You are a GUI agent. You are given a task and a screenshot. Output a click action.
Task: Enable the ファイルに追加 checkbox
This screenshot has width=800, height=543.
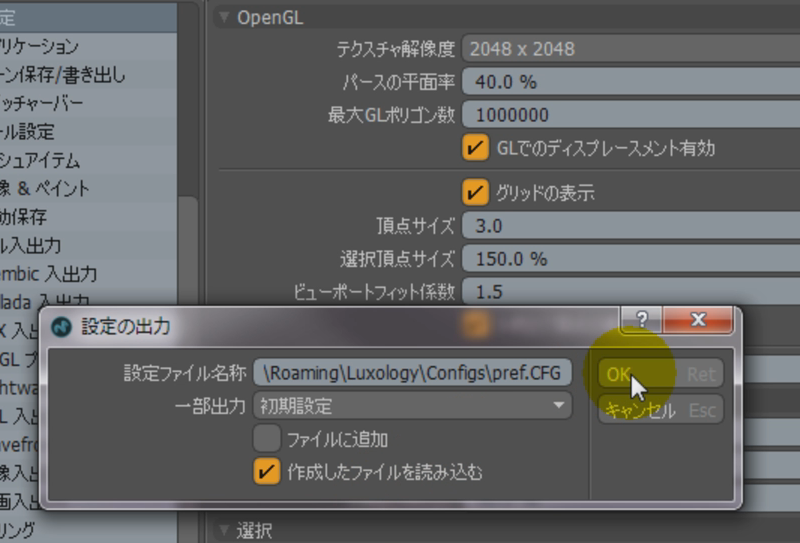tap(266, 438)
